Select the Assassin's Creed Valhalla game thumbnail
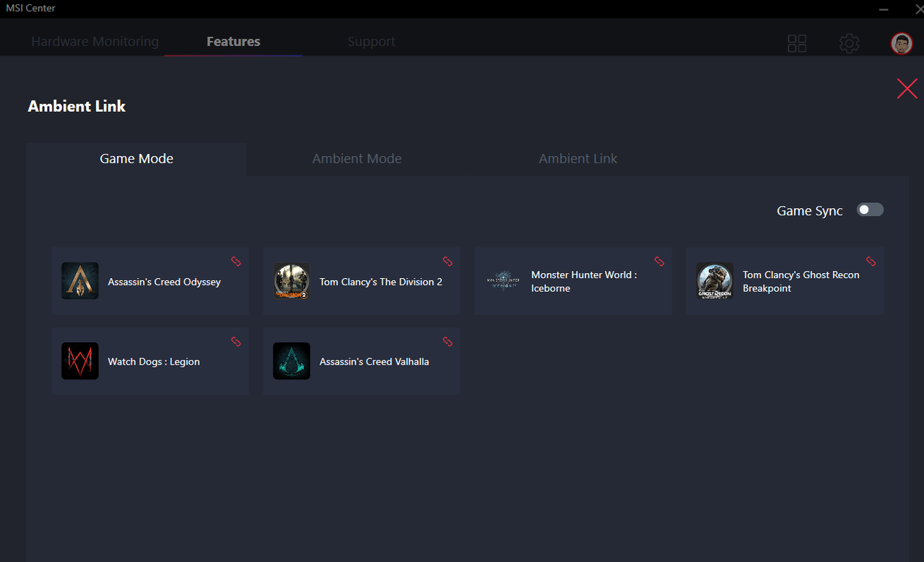 coord(292,361)
